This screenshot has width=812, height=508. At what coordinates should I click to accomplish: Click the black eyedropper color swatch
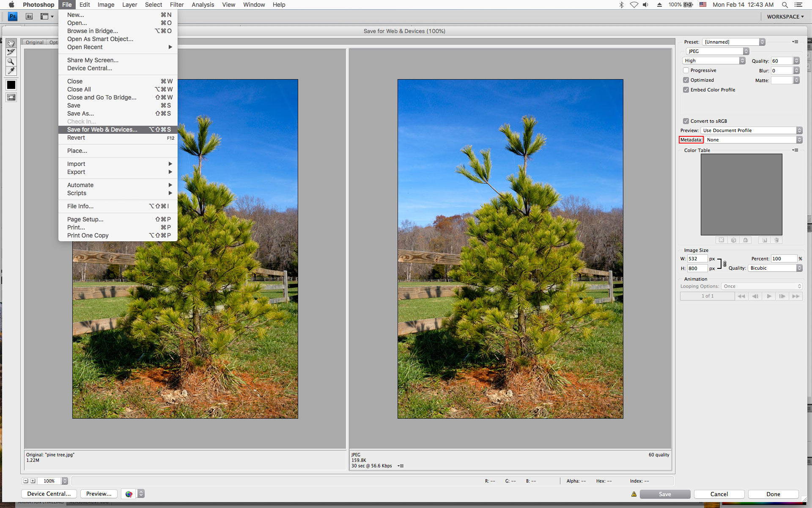11,84
